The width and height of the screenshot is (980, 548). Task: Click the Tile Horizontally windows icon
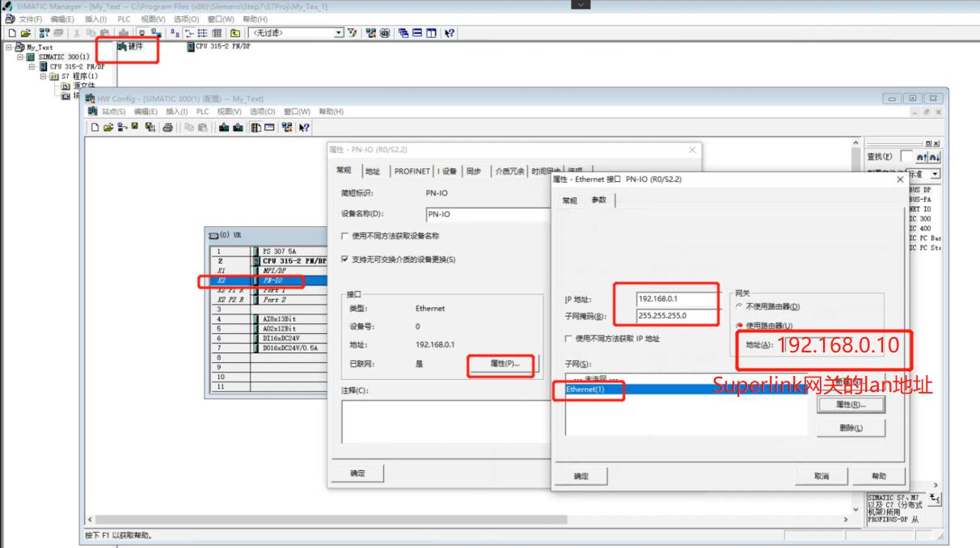tap(417, 33)
